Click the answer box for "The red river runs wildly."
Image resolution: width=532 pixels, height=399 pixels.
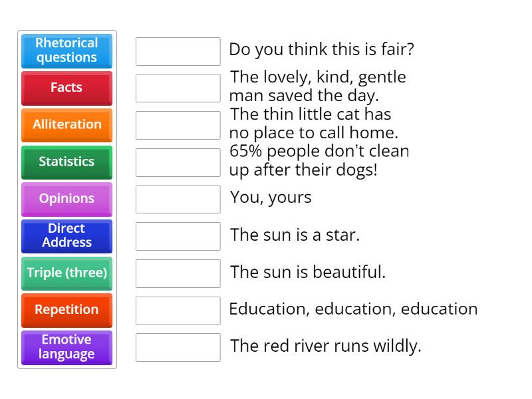(178, 347)
